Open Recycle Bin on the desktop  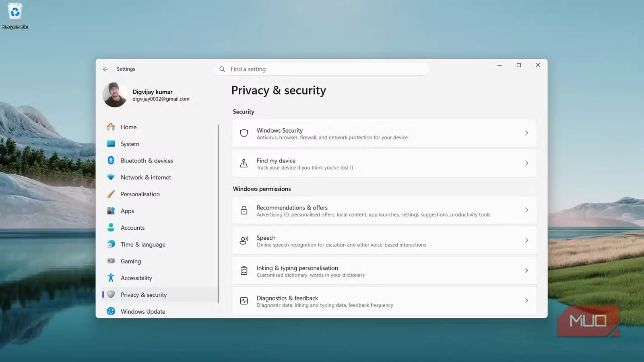15,16
